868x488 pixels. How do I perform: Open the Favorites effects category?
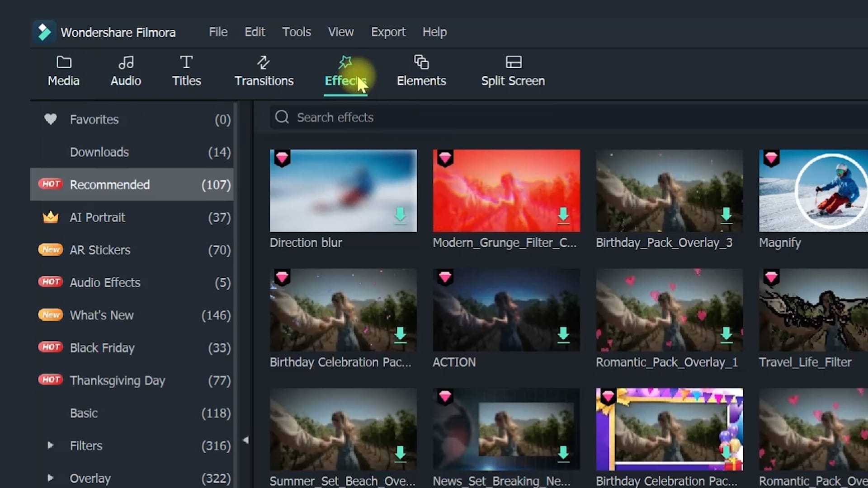tap(94, 119)
